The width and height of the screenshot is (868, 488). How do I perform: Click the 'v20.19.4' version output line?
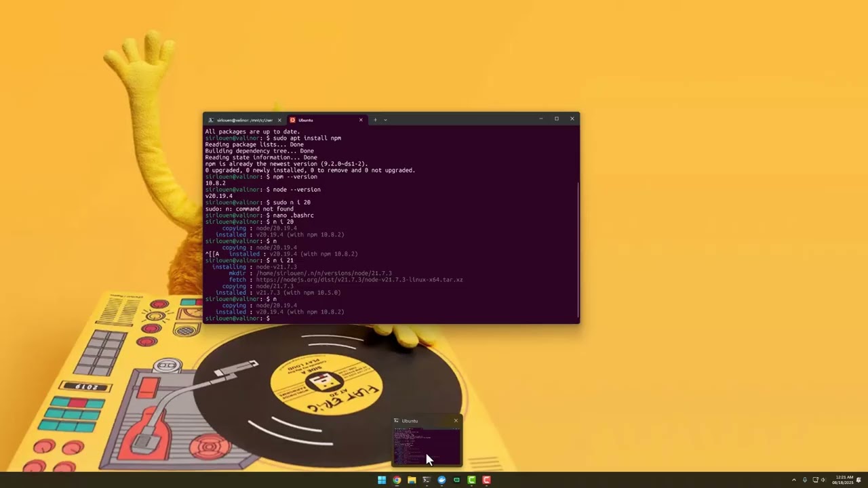coord(218,196)
